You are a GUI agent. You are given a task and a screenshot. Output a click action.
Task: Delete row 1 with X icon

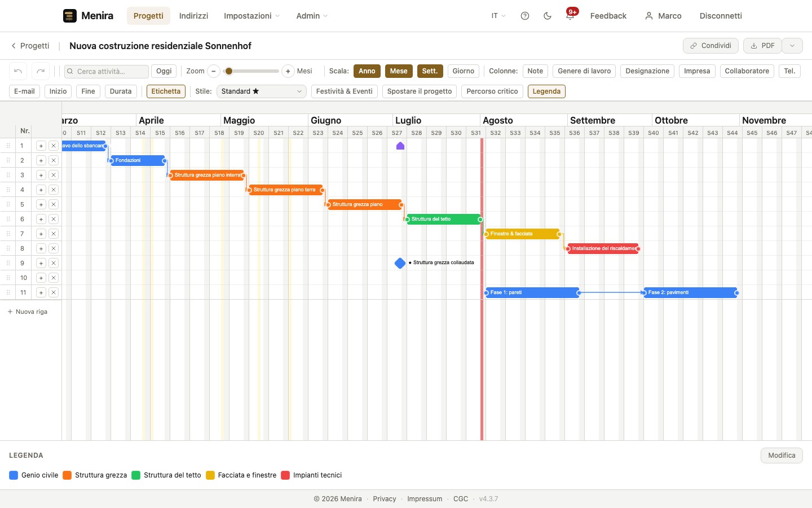[54, 146]
